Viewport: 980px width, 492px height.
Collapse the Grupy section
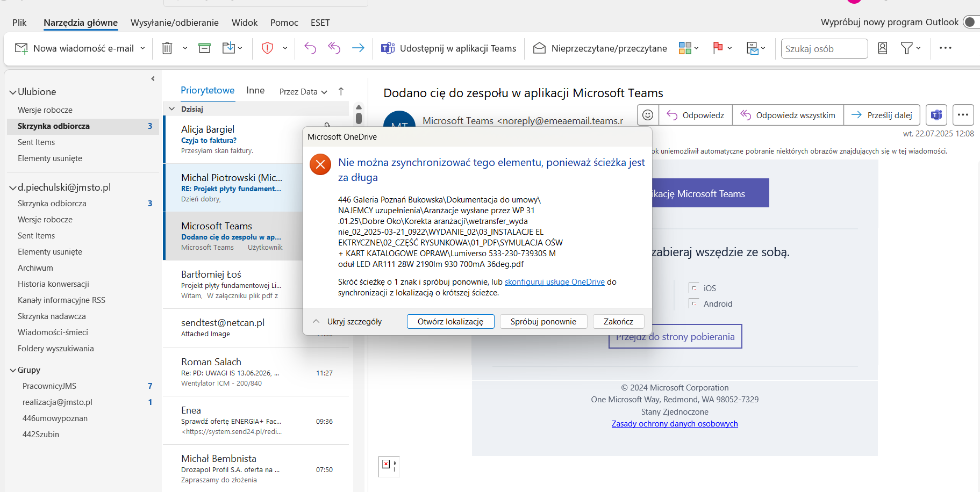point(13,371)
